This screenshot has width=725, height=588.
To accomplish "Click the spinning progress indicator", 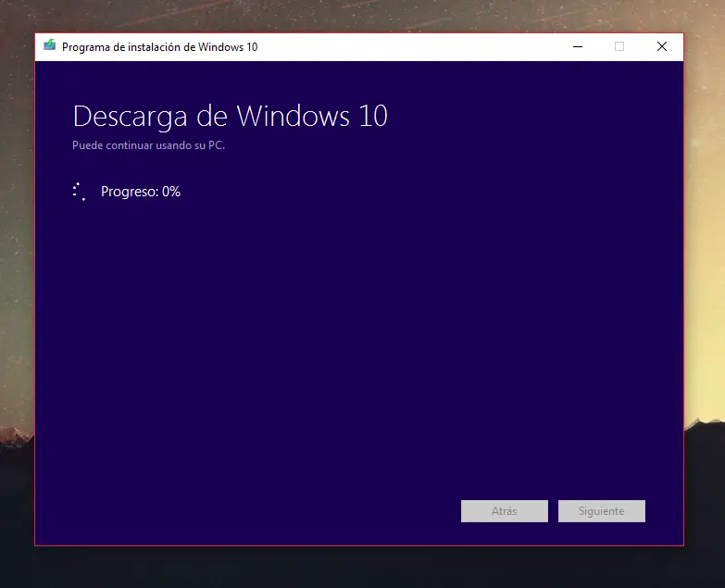I will tap(79, 192).
